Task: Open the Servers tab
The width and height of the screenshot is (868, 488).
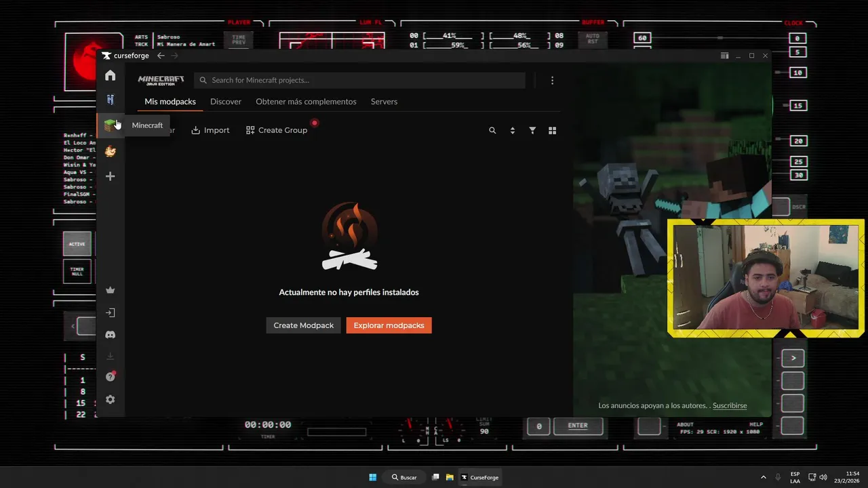Action: 384,102
